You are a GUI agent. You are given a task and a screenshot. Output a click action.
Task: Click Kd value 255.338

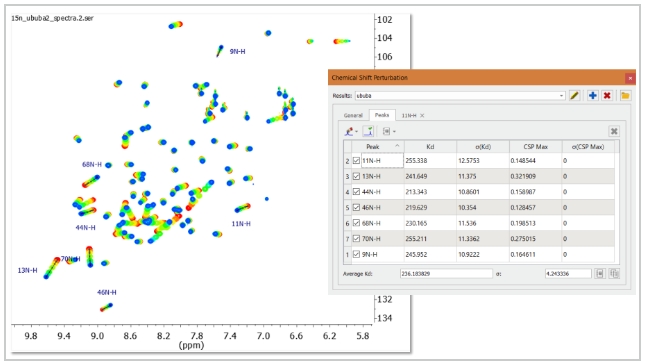click(x=416, y=160)
